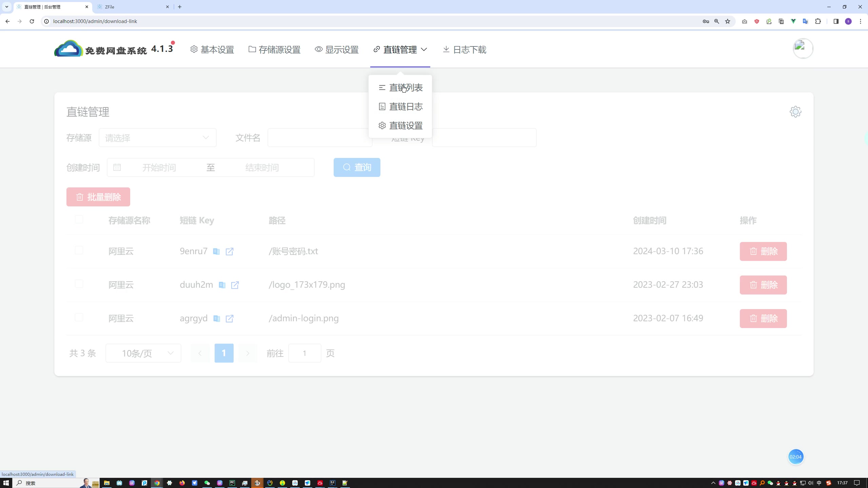868x488 pixels.
Task: Click the 02:04 timer floating bubble
Action: point(795,457)
